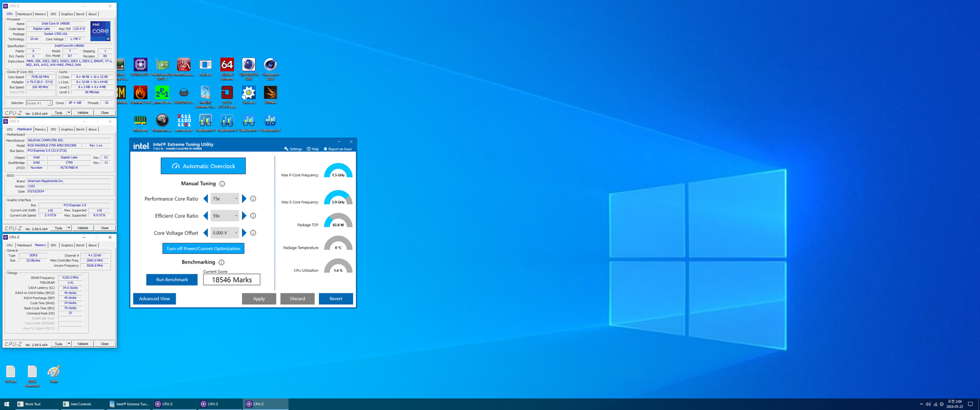Click the 18546 Marks score field
The height and width of the screenshot is (410, 980).
tap(232, 279)
